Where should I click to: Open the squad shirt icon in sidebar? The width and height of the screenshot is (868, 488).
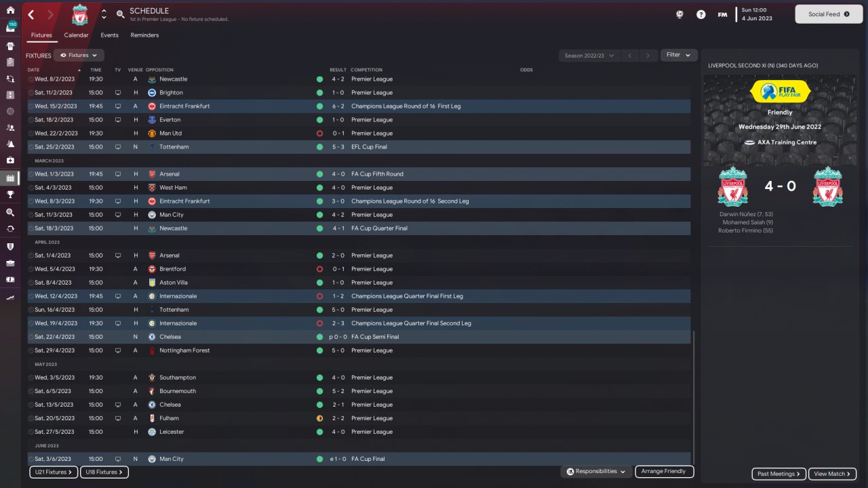[x=10, y=46]
